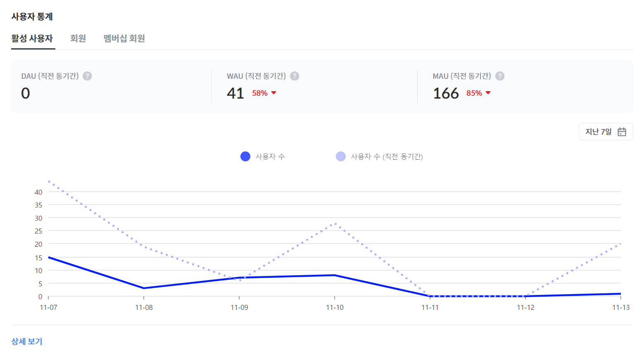Click the y-axis label 20
644x361 pixels.
(38, 244)
